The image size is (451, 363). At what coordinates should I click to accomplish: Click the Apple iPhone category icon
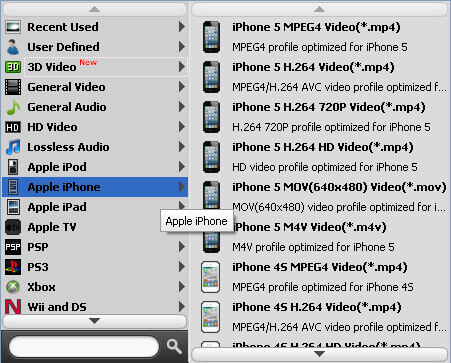click(x=13, y=187)
